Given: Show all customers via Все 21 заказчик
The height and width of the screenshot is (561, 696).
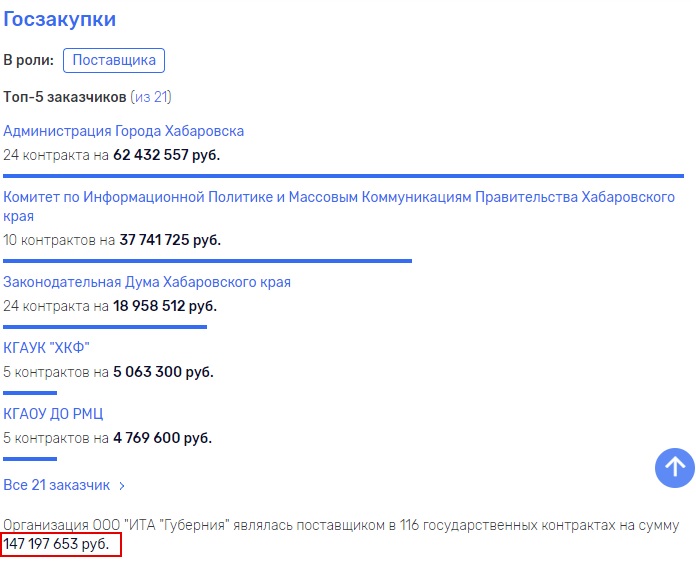Looking at the screenshot, I should 56,485.
